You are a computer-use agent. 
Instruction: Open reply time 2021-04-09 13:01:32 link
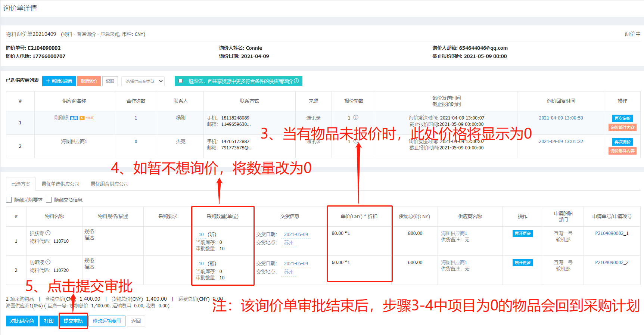561,142
